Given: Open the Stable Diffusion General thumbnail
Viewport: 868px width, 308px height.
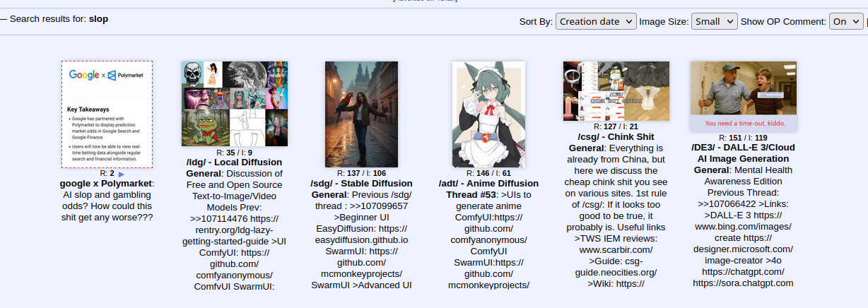Looking at the screenshot, I should [361, 114].
